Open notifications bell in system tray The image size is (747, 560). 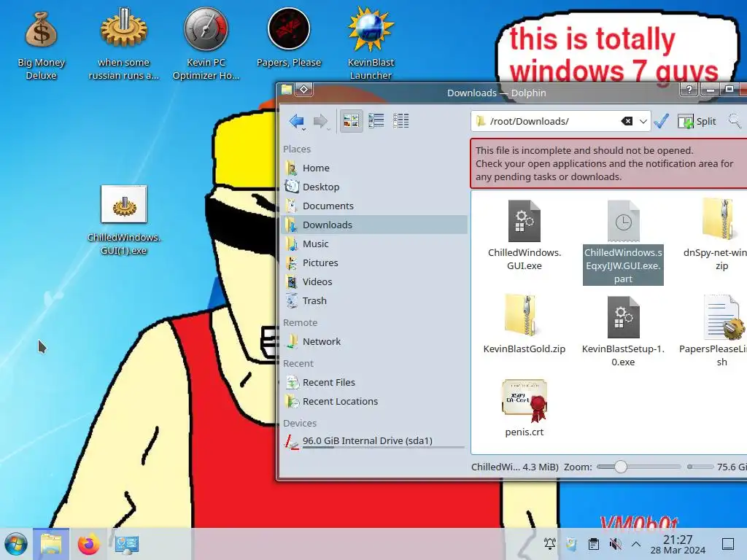tap(550, 544)
